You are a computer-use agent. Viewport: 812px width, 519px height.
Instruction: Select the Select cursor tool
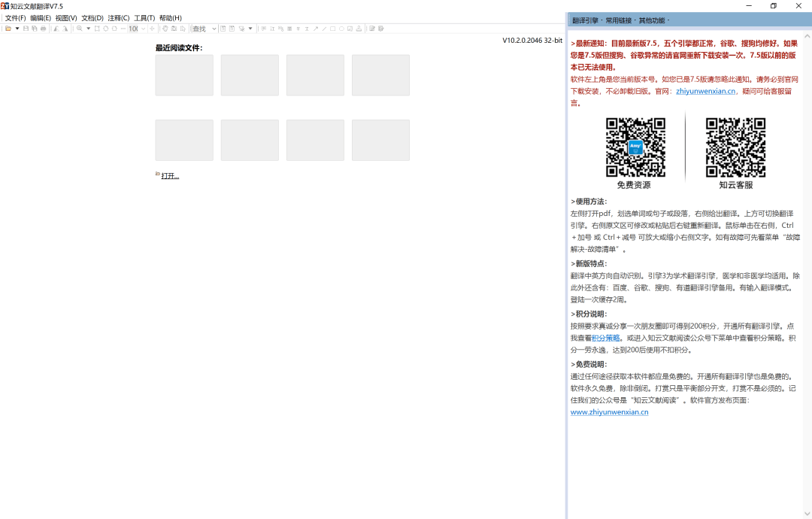182,29
